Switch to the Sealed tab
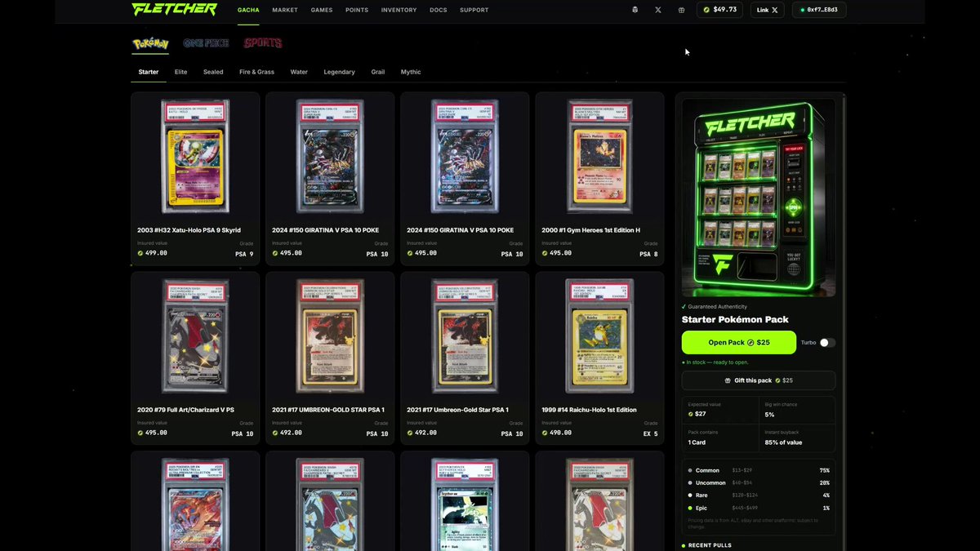 (213, 72)
